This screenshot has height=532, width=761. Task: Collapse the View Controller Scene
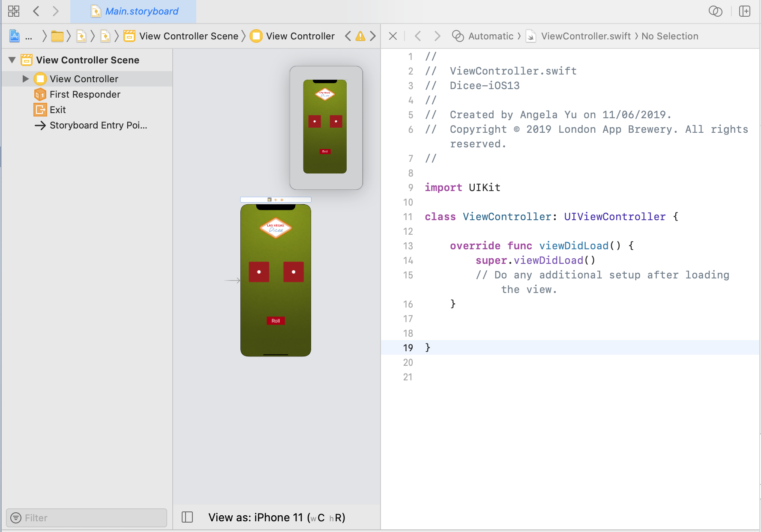tap(12, 60)
